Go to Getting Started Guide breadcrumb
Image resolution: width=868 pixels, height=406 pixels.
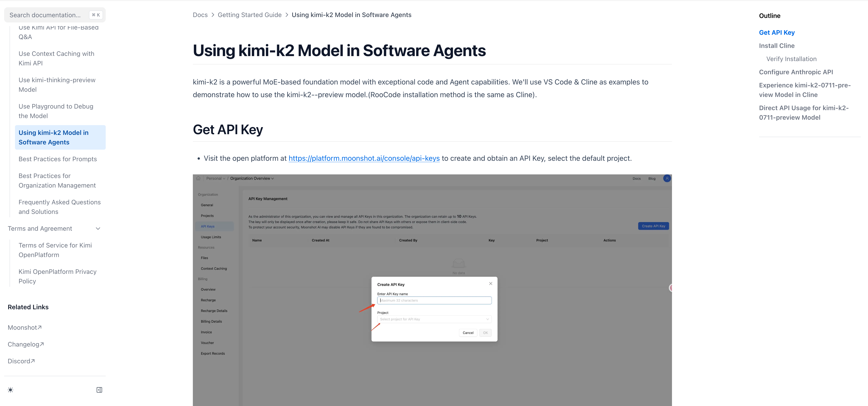coord(250,15)
